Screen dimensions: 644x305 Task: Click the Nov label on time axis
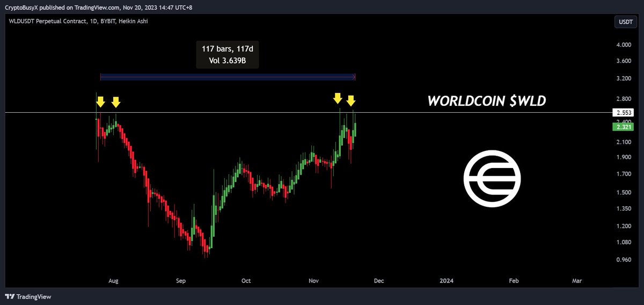pyautogui.click(x=314, y=281)
